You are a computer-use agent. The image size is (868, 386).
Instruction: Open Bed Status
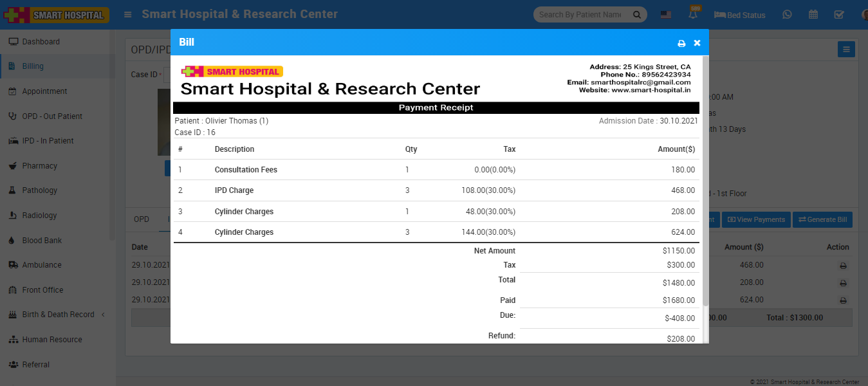tap(739, 15)
